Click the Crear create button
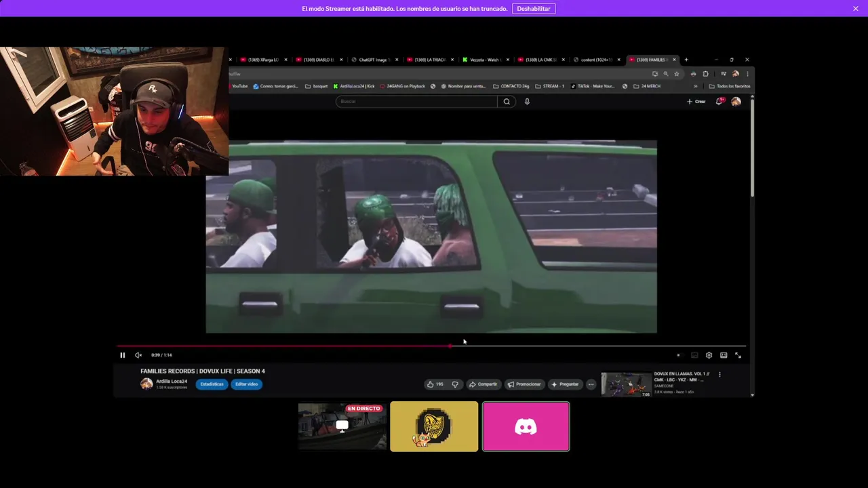Screen dimensions: 868x488 (x=696, y=102)
